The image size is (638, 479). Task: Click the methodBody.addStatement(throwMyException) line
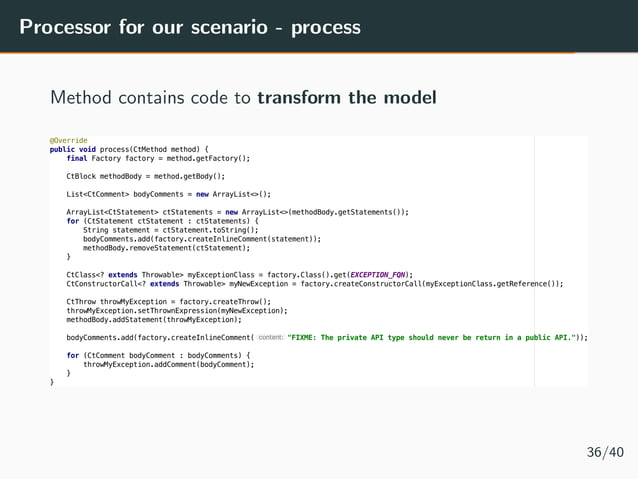point(154,319)
